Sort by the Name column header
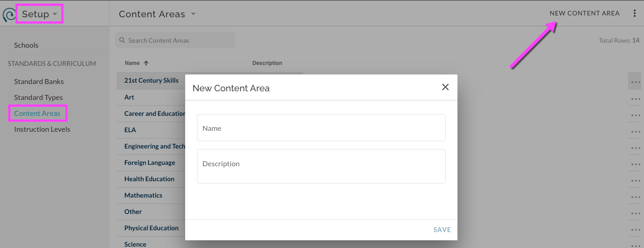 (x=132, y=63)
